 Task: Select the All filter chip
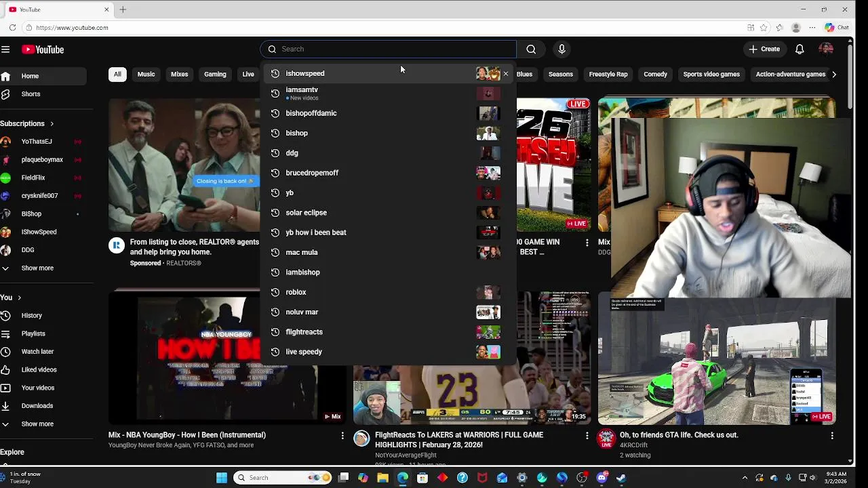tap(117, 75)
